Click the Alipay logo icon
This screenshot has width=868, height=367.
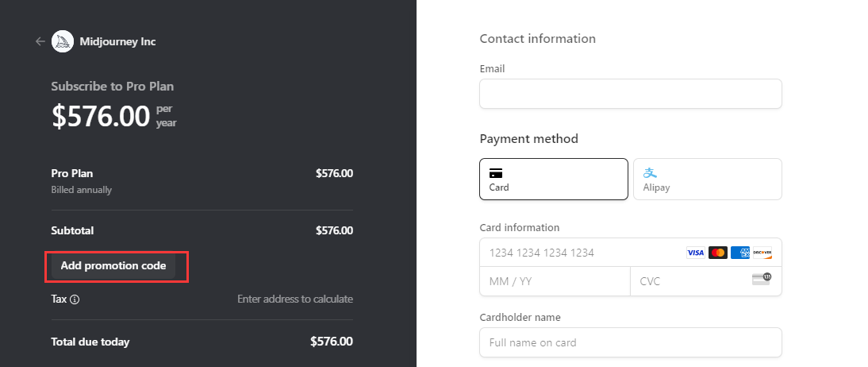pyautogui.click(x=650, y=173)
